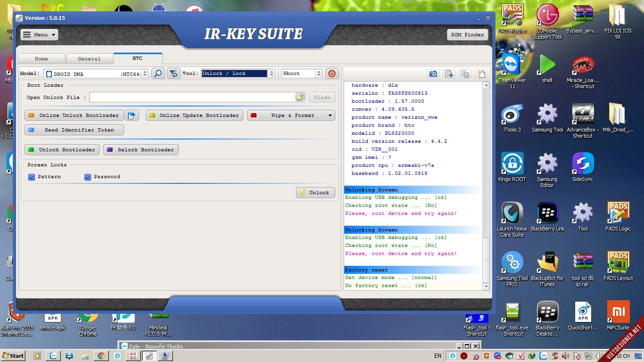This screenshot has width=644, height=362.
Task: Open BlackBerry Link desktop icon
Action: 547,217
